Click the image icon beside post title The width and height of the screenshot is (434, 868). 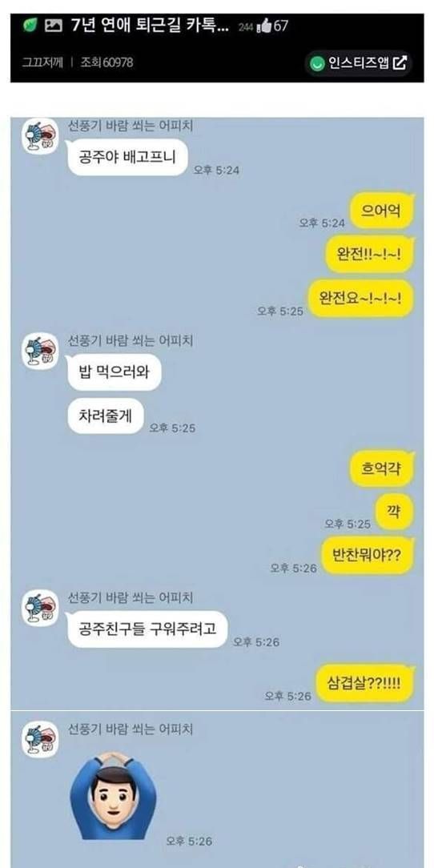[53, 26]
